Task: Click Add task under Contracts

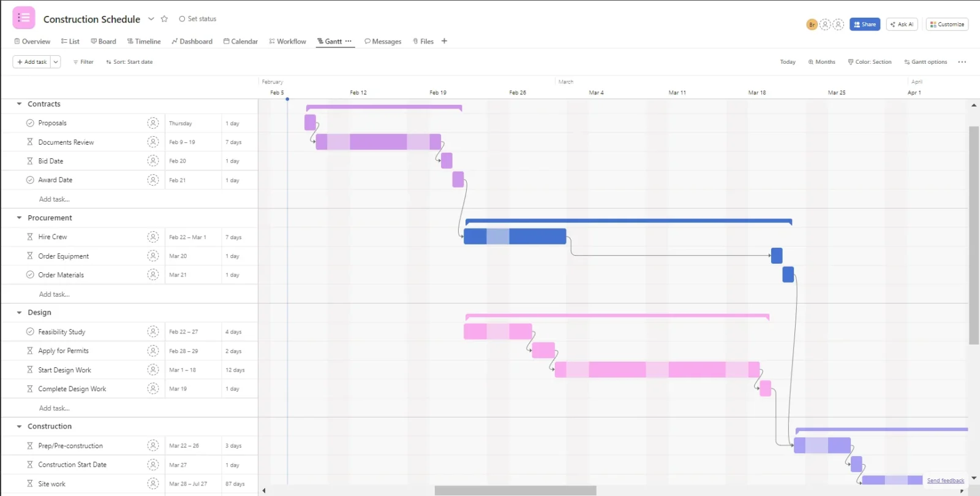Action: point(55,199)
